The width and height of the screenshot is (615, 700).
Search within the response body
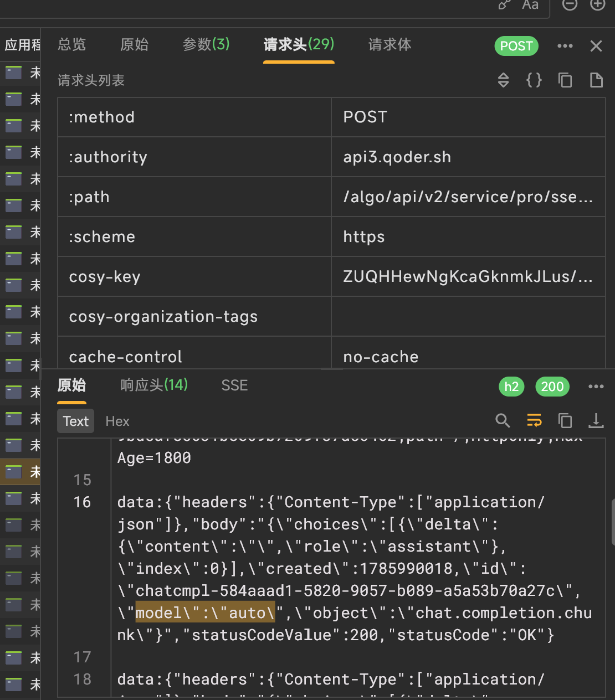[x=503, y=421]
